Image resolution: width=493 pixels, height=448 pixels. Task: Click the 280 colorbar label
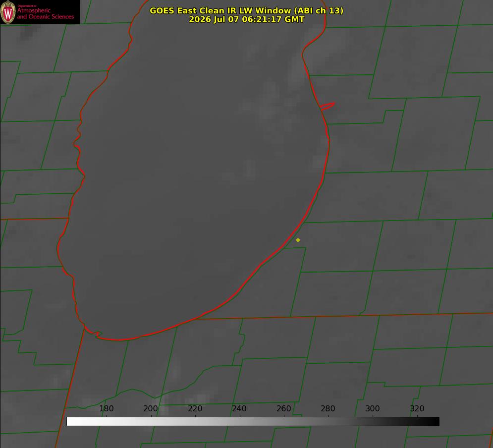[x=328, y=408]
